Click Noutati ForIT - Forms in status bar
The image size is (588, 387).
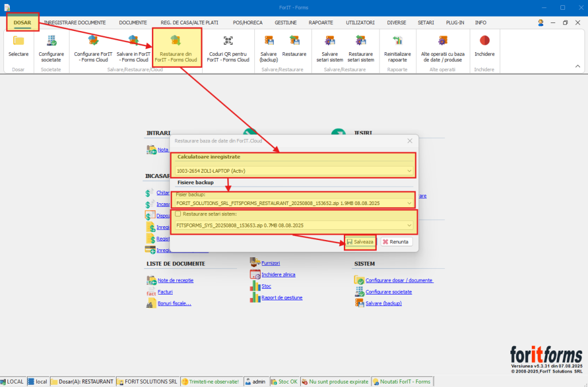(401, 382)
